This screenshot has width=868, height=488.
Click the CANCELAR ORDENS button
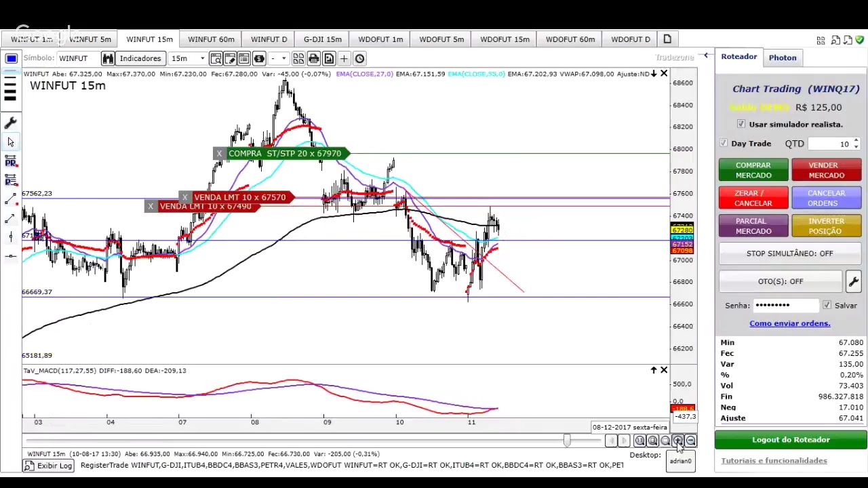click(827, 198)
